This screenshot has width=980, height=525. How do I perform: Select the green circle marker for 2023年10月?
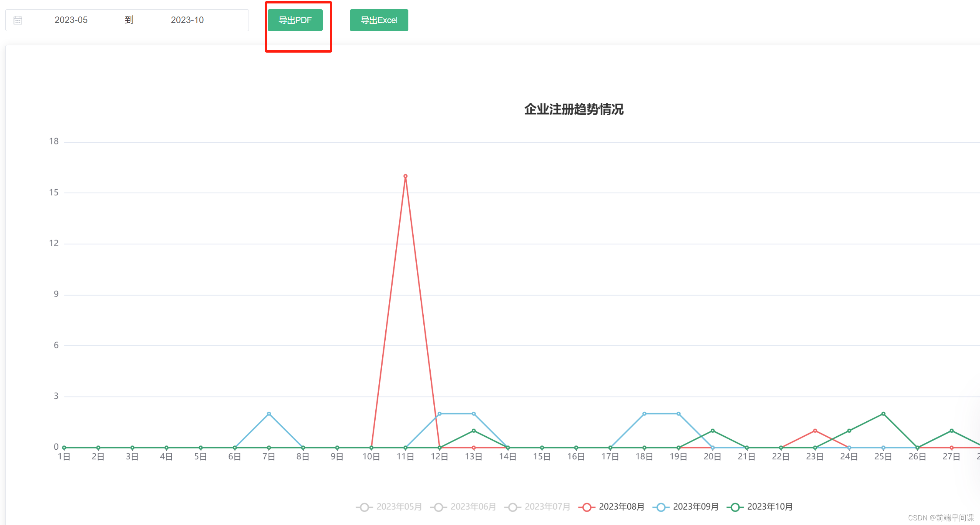click(x=735, y=507)
